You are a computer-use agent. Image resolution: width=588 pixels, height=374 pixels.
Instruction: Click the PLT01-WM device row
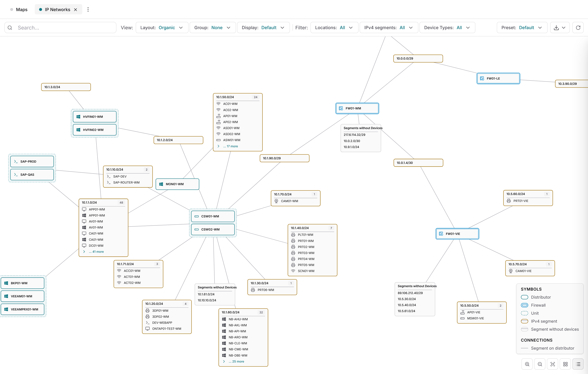tap(312, 235)
